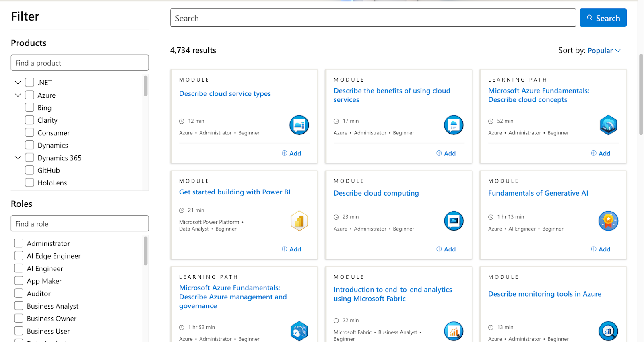The height and width of the screenshot is (342, 644).
Task: Click the clock icon beside 22 min duration
Action: 336,321
